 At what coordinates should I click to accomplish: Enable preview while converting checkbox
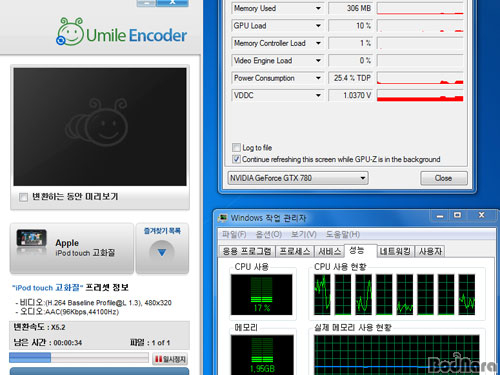[x=23, y=197]
